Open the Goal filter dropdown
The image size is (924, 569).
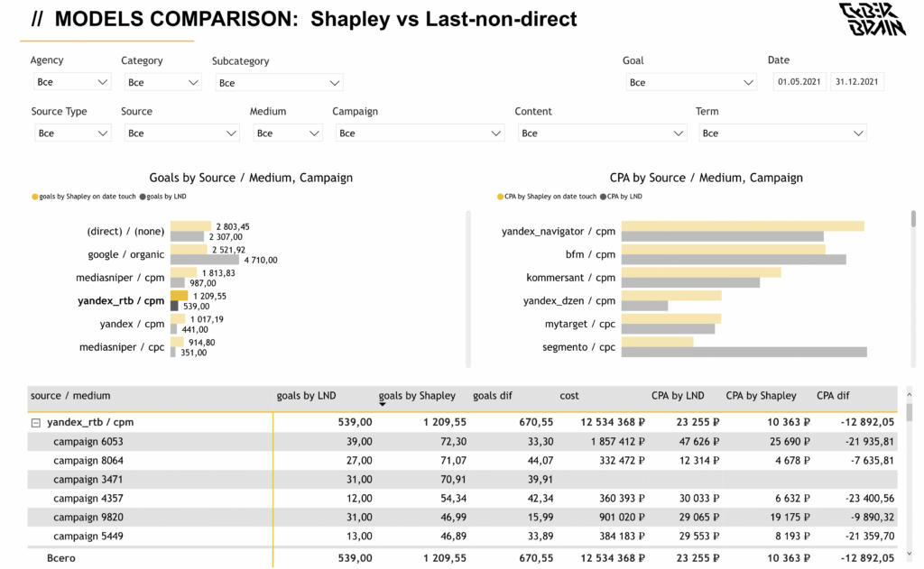point(690,83)
